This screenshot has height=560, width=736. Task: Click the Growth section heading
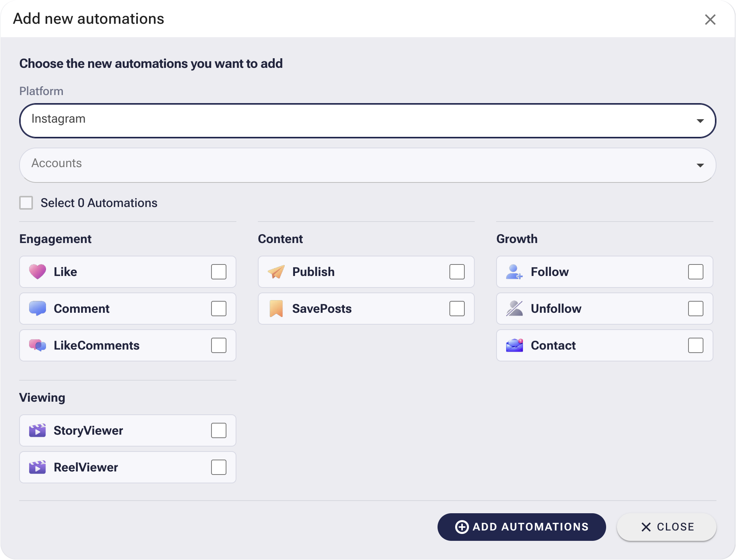click(x=517, y=239)
